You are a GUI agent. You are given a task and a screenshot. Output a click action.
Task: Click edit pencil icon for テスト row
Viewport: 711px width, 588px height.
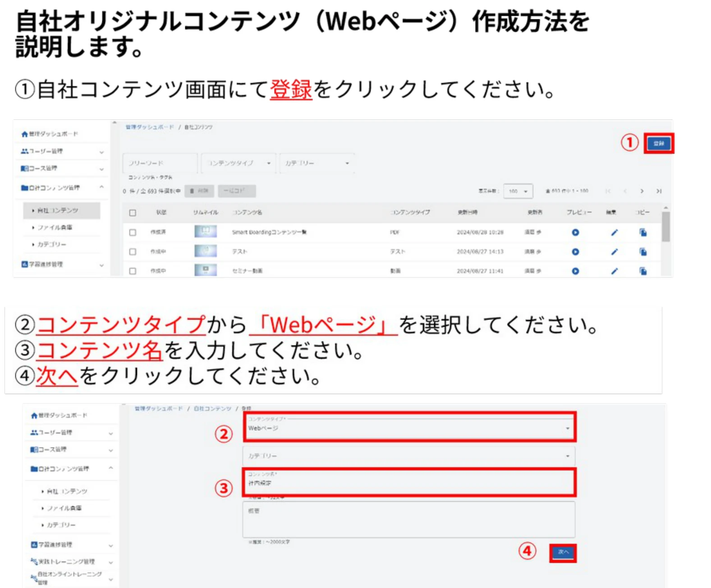tap(614, 252)
